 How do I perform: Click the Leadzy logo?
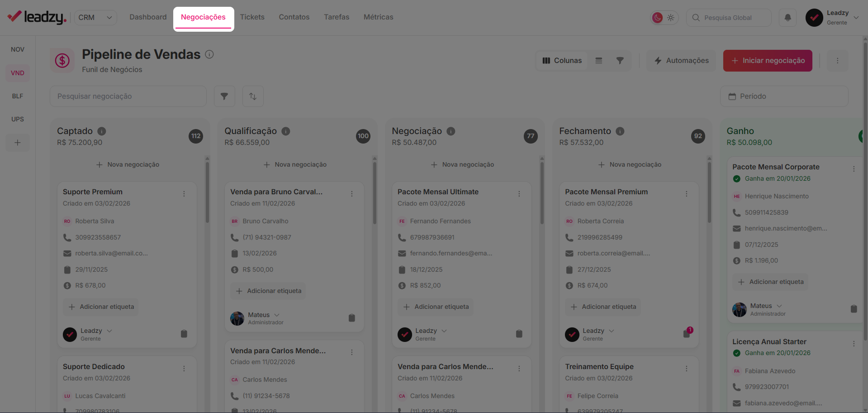[37, 17]
